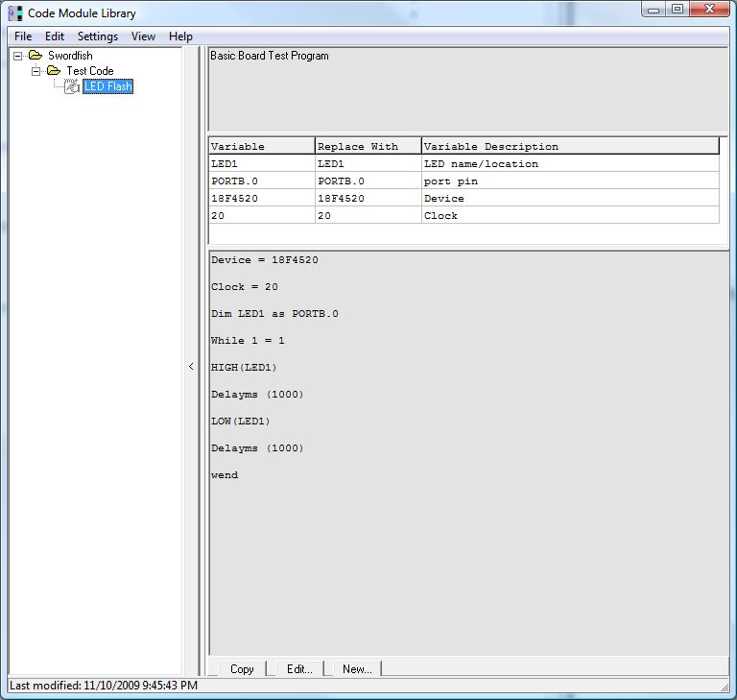The height and width of the screenshot is (700, 737).
Task: Click the PORTB.0 cell in Variable column
Action: [x=262, y=181]
